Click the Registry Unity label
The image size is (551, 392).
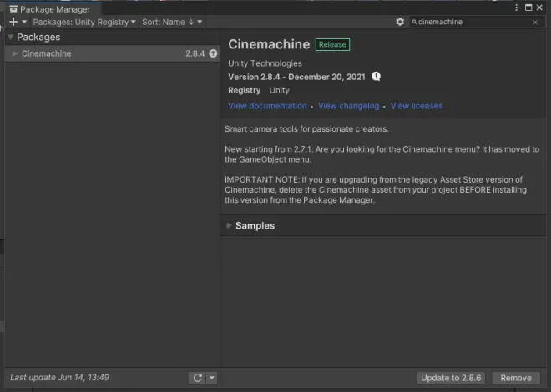259,90
